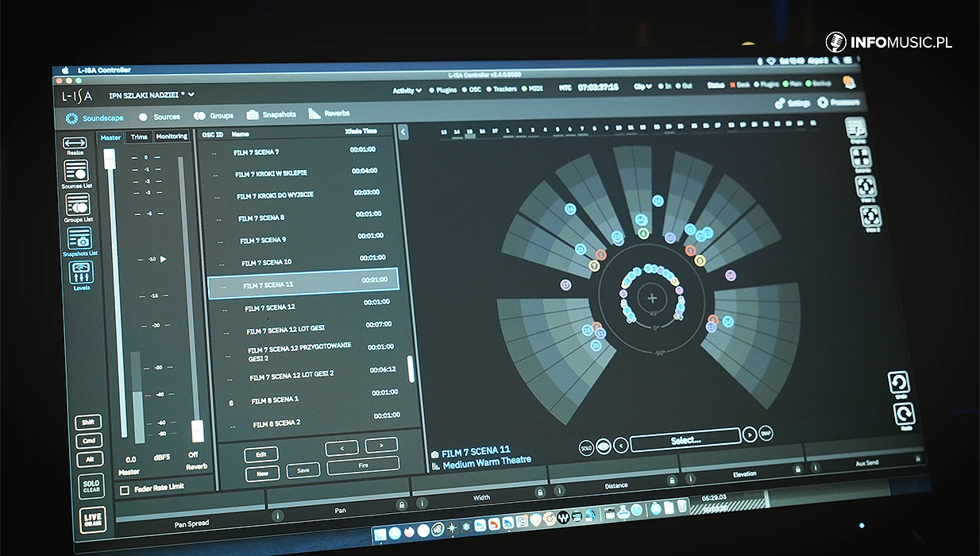Toggle the LIVE mode button
Viewport: 980px width, 556px height.
(92, 519)
